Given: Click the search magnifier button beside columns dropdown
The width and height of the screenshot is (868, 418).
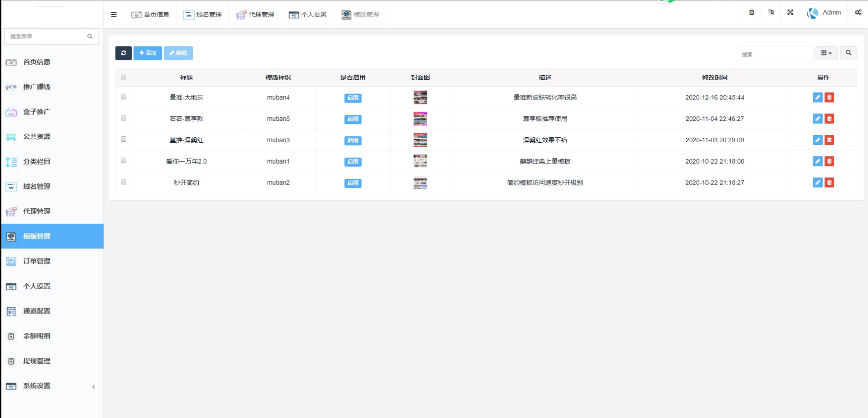Looking at the screenshot, I should click(x=848, y=53).
